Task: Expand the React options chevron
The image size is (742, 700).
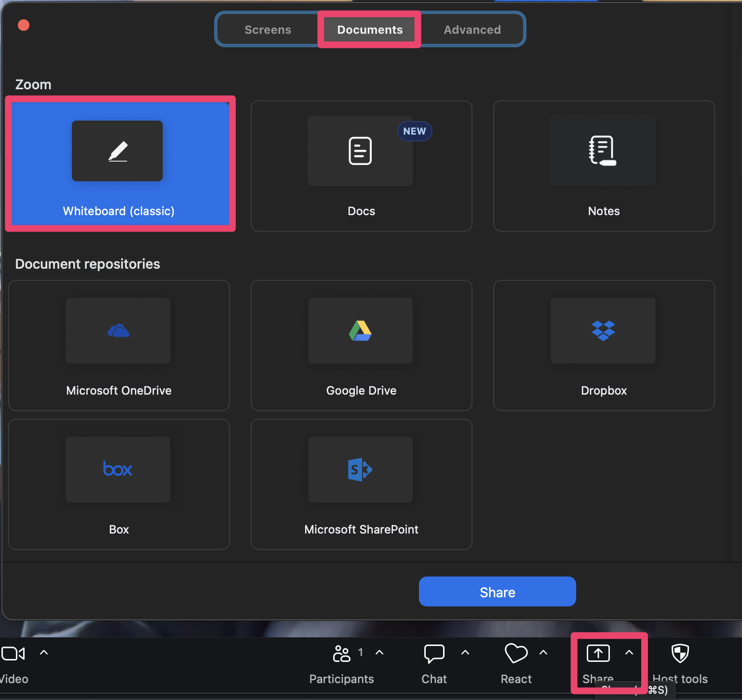Action: click(x=543, y=653)
